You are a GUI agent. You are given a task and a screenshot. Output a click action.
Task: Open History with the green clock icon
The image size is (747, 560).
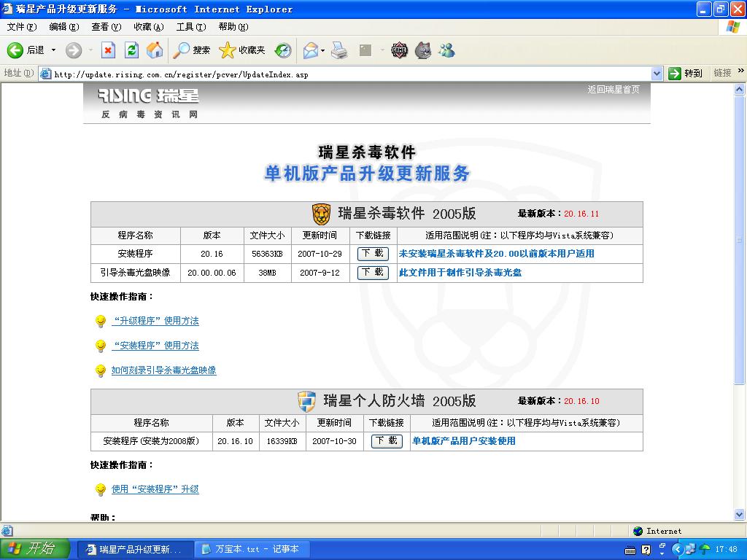284,50
